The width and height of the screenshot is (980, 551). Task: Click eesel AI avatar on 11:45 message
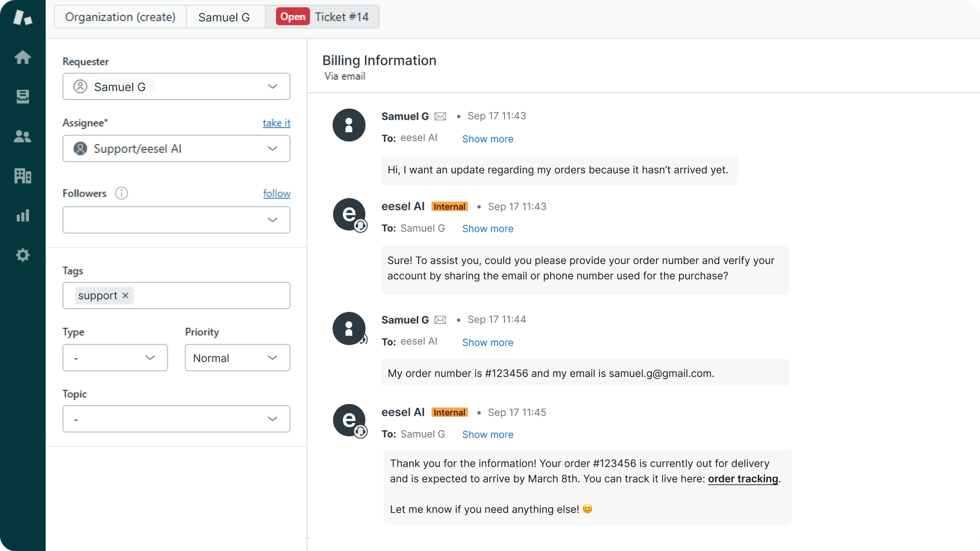[x=350, y=421]
